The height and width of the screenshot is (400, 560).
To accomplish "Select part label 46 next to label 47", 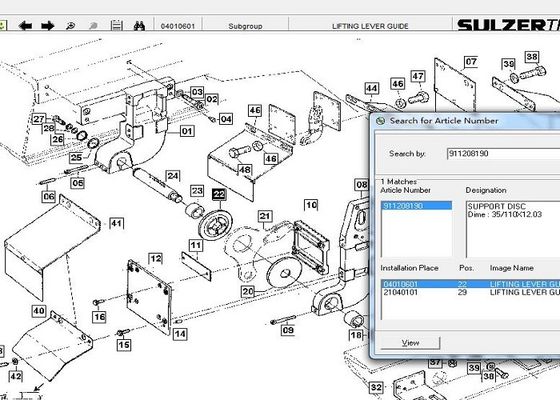I will point(398,84).
